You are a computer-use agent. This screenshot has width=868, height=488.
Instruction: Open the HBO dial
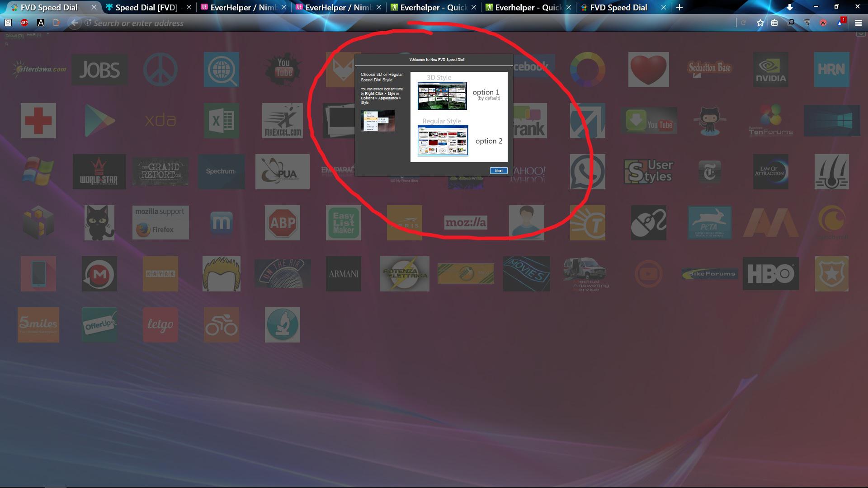coord(771,274)
